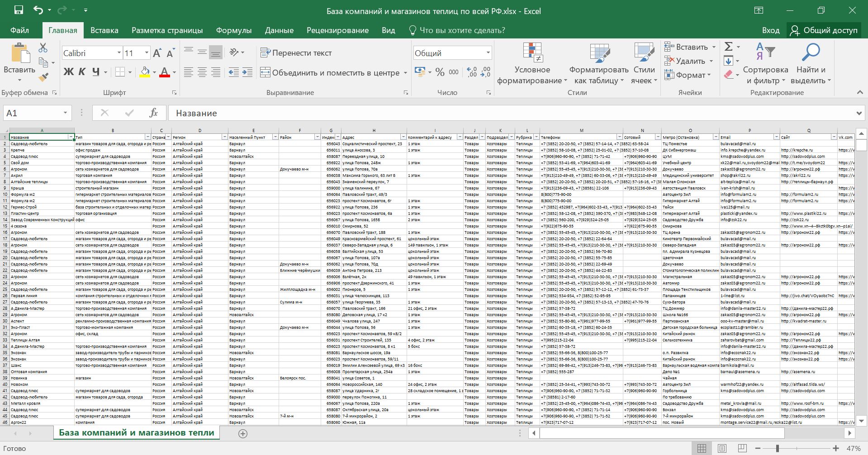Click the Insert Function fx icon
This screenshot has width=868, height=455.
[153, 113]
